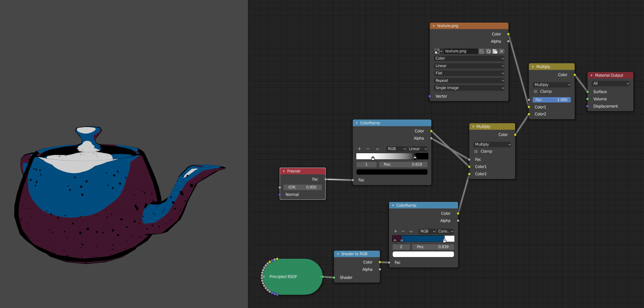Screen dimensions: 644x308
Task: Open the image datablock browser thumbnail
Action: click(437, 51)
